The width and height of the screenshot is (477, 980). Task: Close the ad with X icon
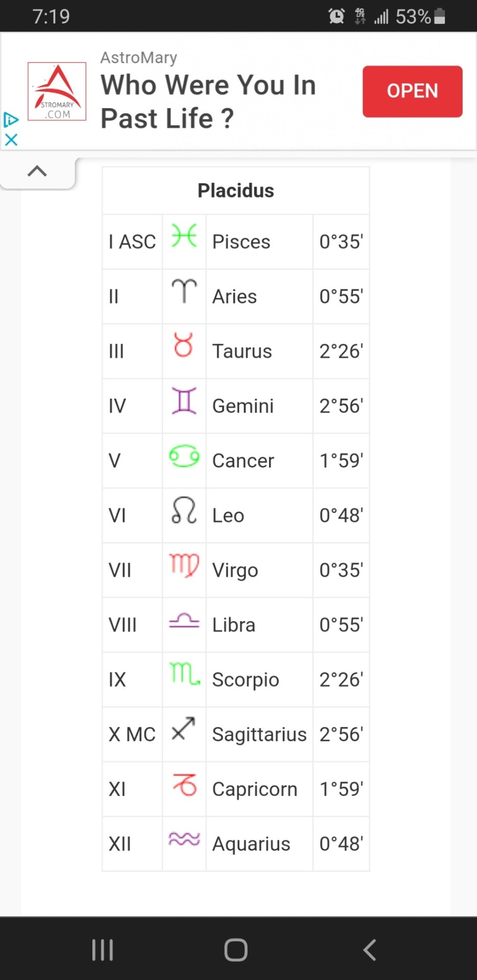click(x=11, y=140)
